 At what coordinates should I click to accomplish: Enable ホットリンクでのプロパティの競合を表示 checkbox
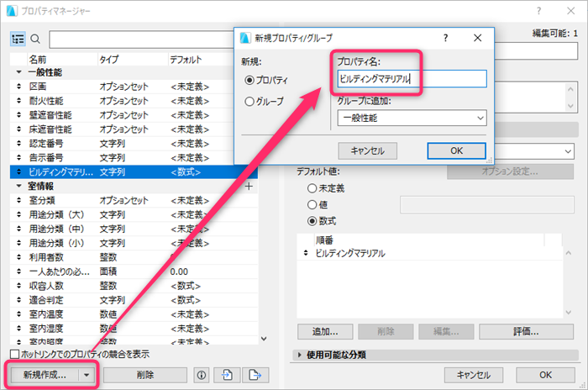[x=14, y=354]
